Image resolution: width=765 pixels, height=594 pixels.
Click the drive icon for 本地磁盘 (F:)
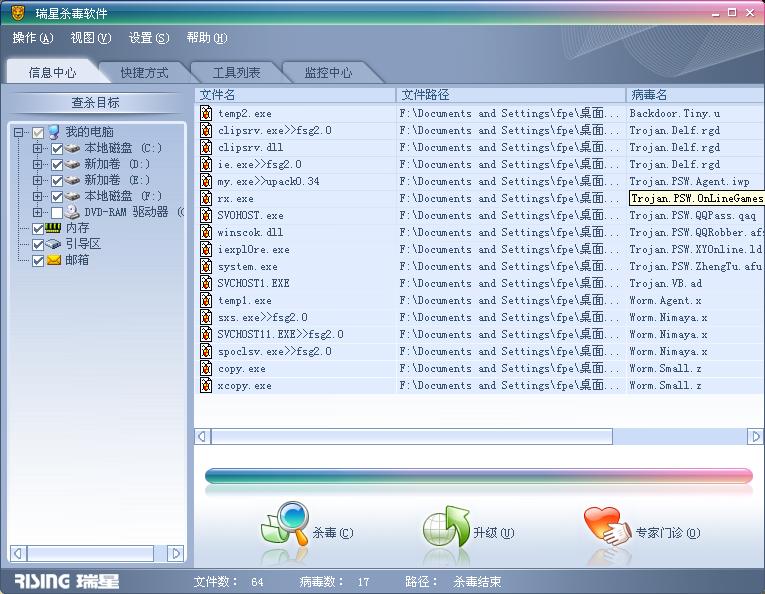click(x=73, y=196)
